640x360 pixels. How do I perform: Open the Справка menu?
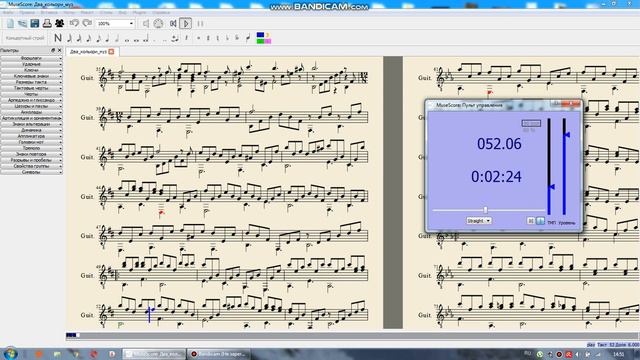160,12
